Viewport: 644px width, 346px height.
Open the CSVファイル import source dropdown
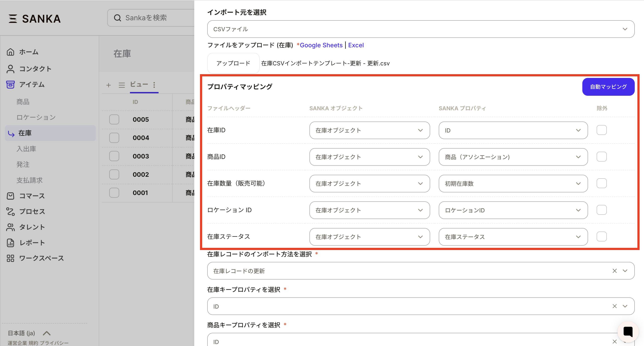[x=420, y=29]
